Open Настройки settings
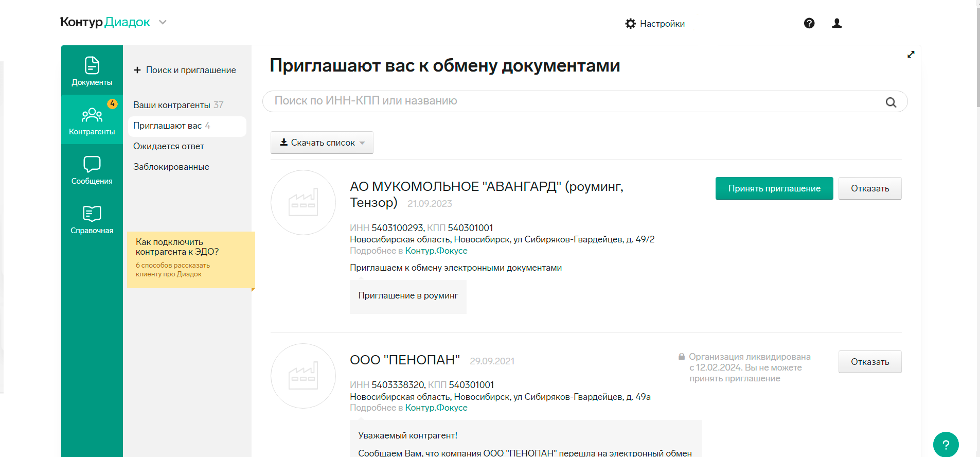Viewport: 980px width, 457px height. tap(654, 24)
